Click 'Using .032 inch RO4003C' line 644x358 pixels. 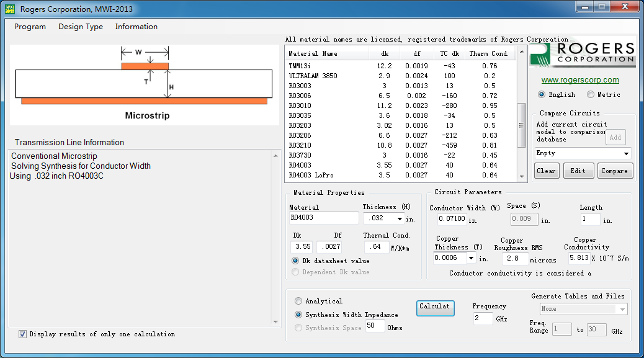(x=56, y=176)
